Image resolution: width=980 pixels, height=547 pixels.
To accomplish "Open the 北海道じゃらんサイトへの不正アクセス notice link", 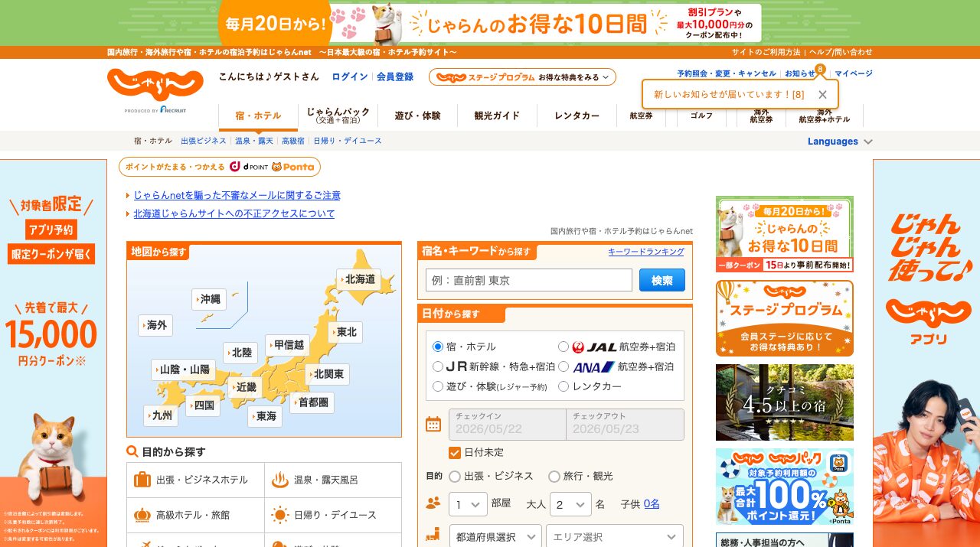I will [234, 214].
